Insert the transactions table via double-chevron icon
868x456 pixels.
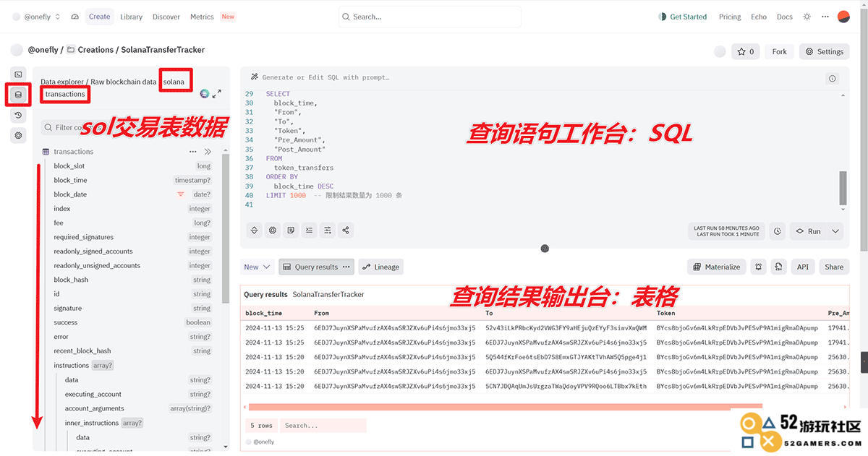pos(208,152)
